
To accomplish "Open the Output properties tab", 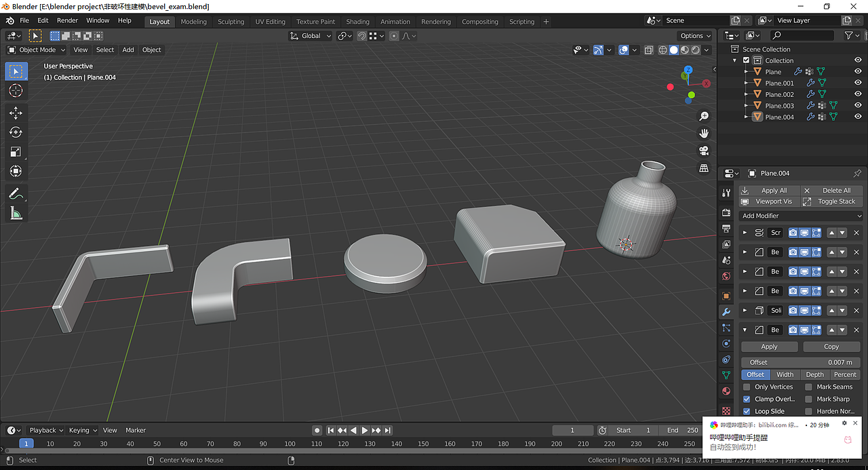I will [x=726, y=229].
